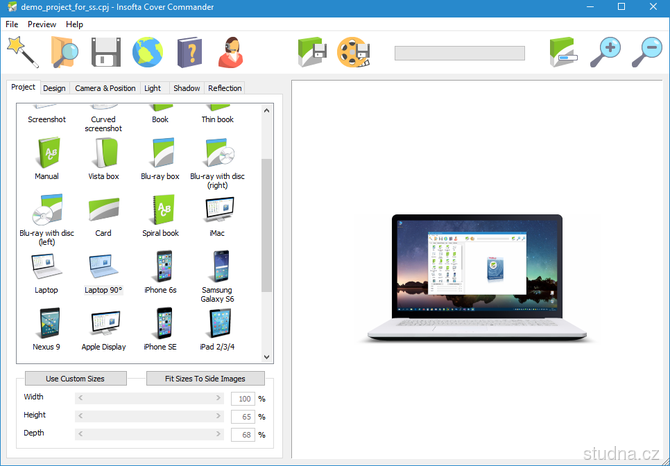
Task: Pick the iPhone 6s template
Action: (x=160, y=273)
